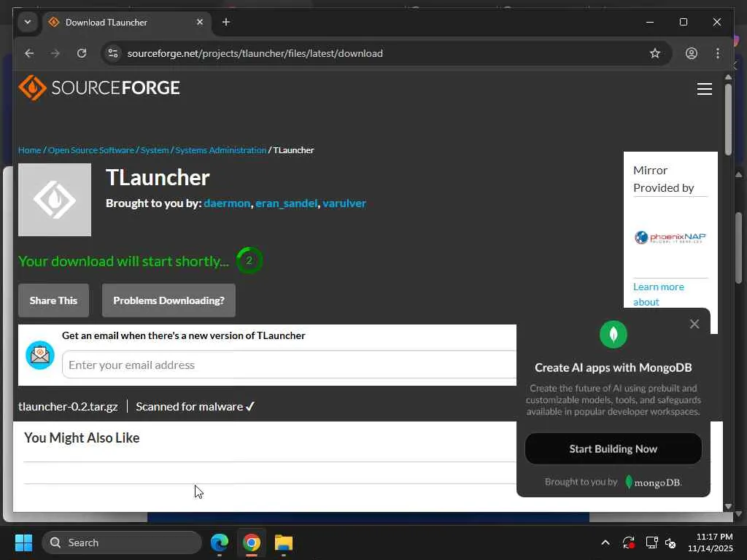
Task: Close the Download TLauncher tab
Action: pyautogui.click(x=200, y=22)
